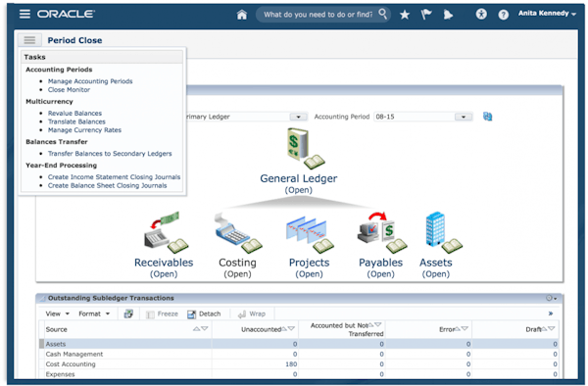Open the Notifications bell icon
Screen dimensions: 588x386
point(448,15)
